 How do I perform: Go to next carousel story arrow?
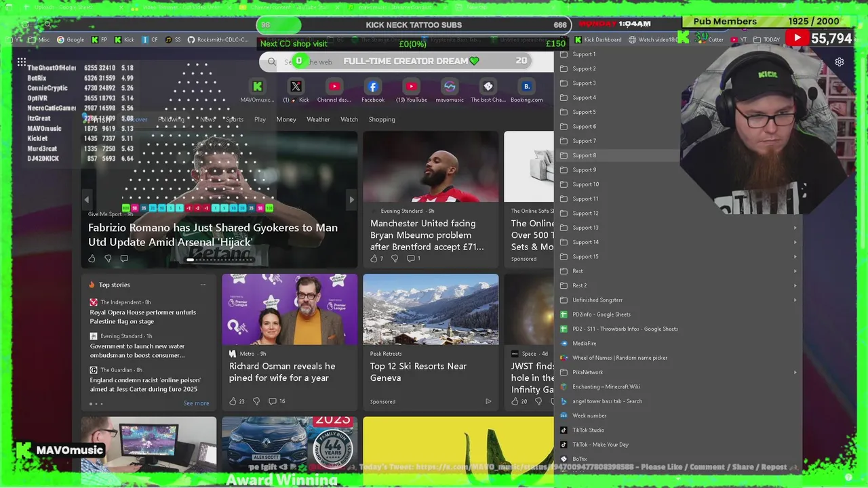click(x=351, y=199)
